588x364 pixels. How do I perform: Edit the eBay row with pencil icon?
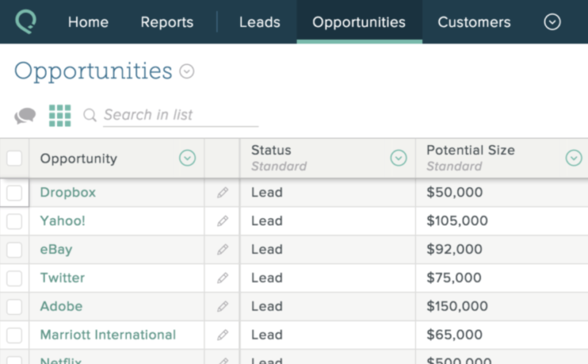(222, 250)
